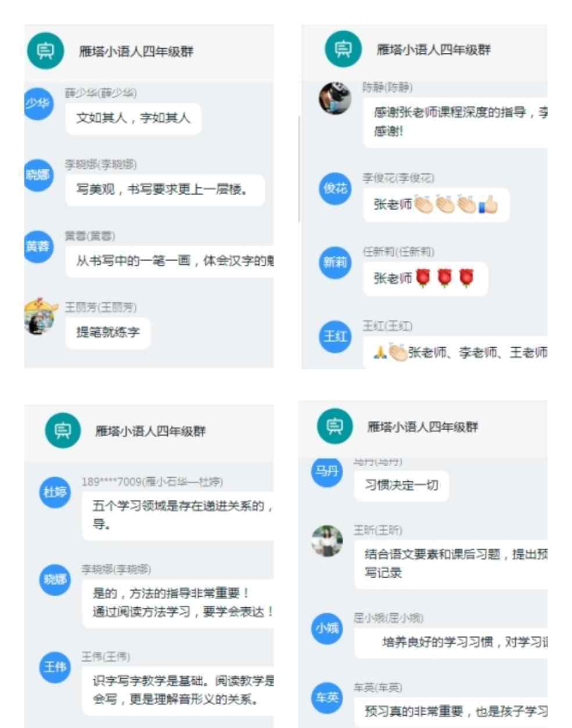Open 王昕's photo avatar
The height and width of the screenshot is (728, 572).
coord(328,541)
